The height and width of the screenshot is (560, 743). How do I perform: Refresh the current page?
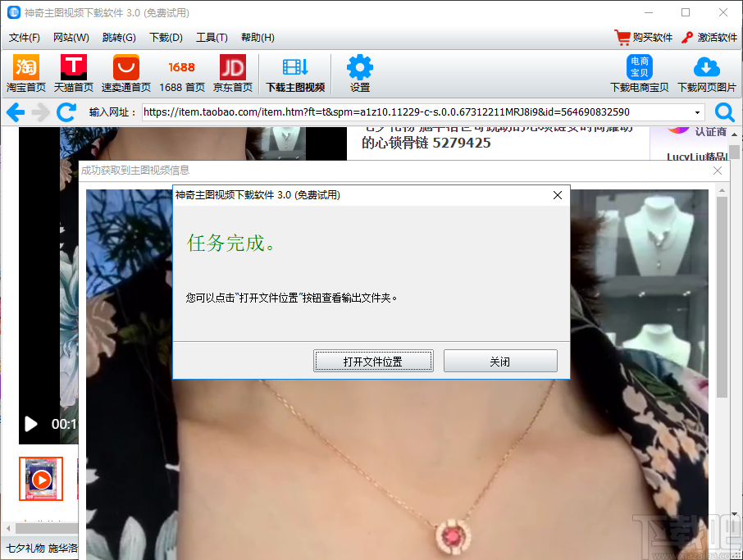coord(66,112)
